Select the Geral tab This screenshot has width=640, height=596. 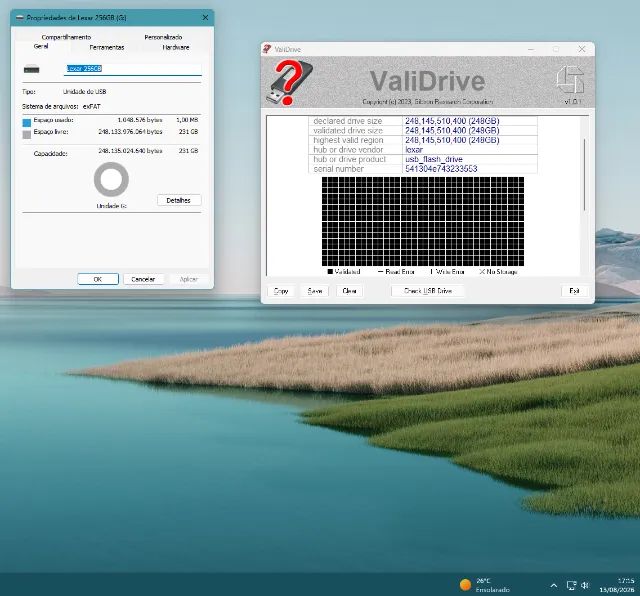(41, 47)
